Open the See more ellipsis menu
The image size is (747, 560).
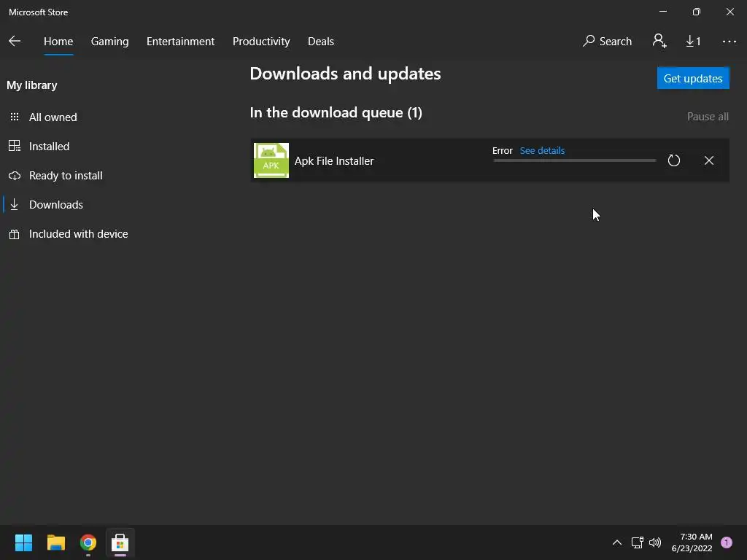[x=729, y=42]
